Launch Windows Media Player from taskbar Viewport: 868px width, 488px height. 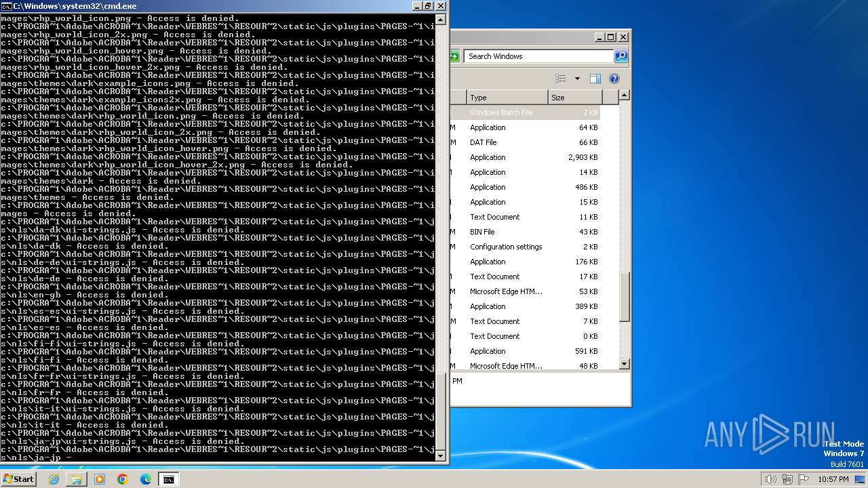100,479
